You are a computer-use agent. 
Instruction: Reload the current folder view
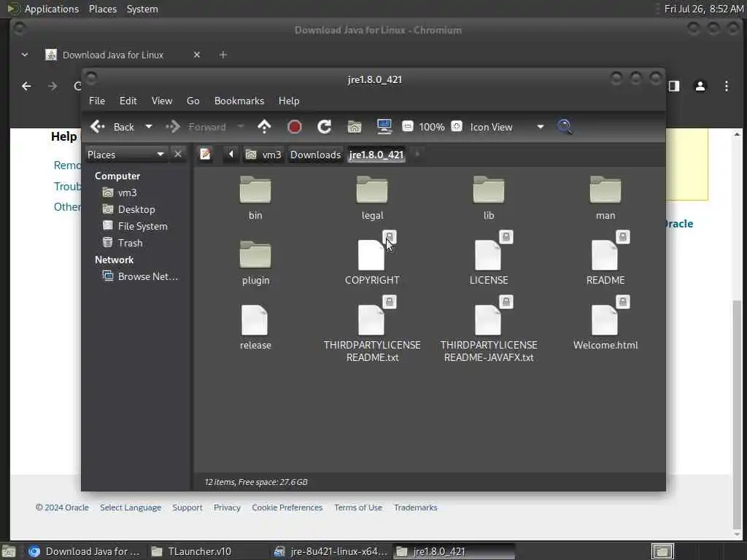(325, 127)
